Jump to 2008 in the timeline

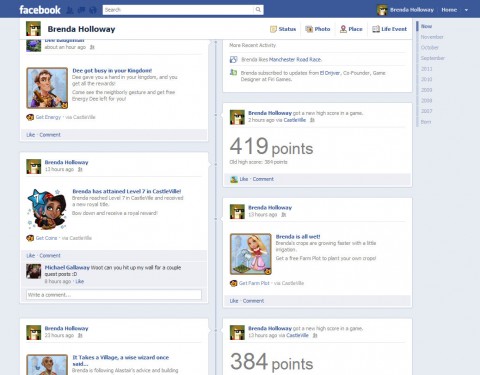426,100
